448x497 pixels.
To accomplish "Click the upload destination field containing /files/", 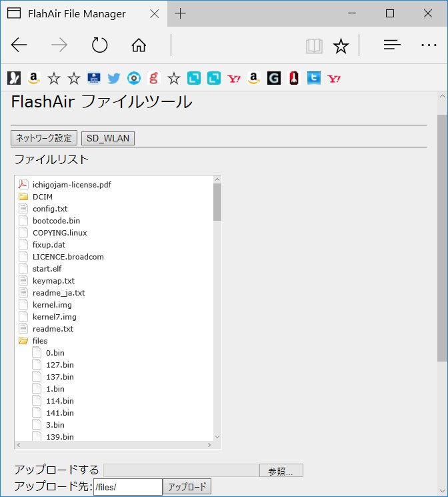I will click(128, 487).
